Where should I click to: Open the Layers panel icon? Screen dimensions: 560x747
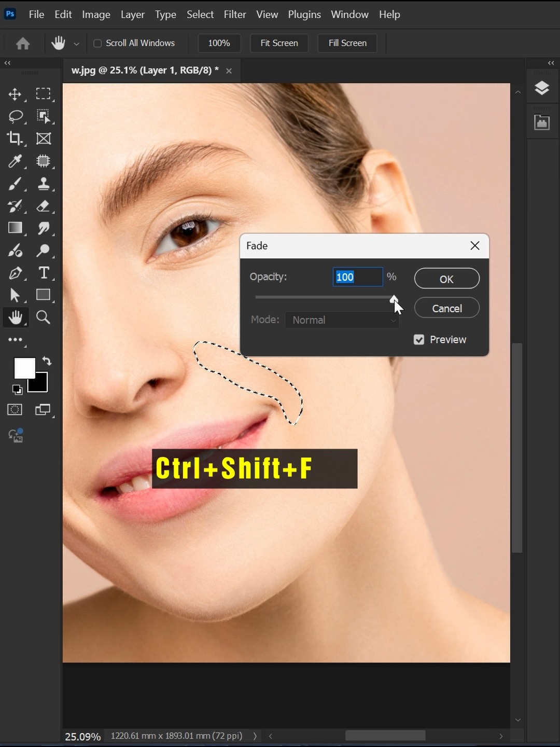(x=542, y=88)
